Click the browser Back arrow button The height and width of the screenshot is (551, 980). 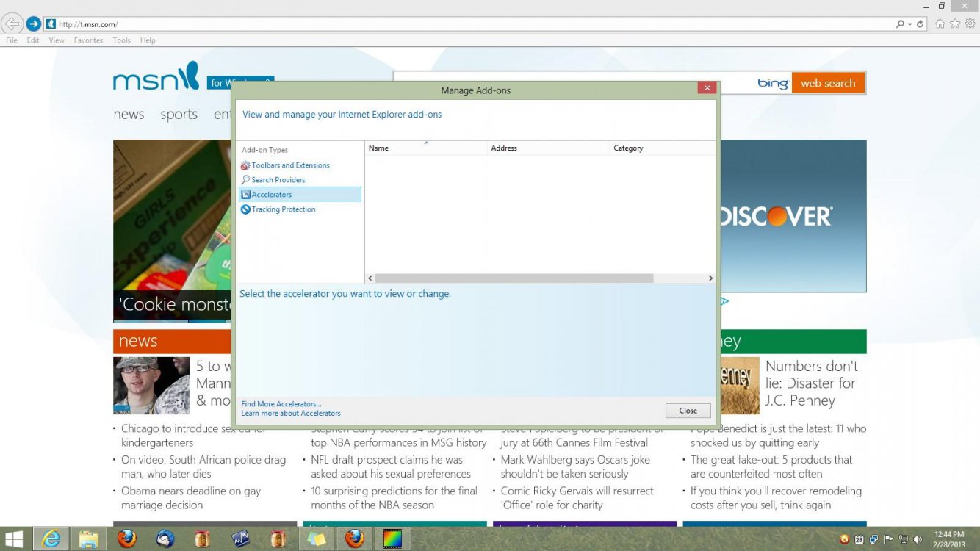pyautogui.click(x=12, y=24)
